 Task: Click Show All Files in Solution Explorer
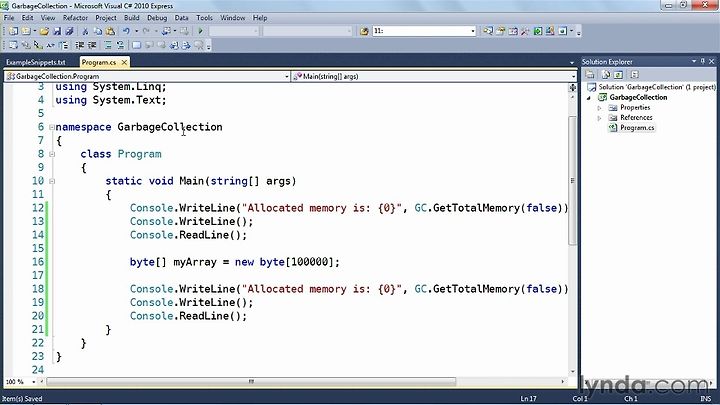pyautogui.click(x=606, y=74)
